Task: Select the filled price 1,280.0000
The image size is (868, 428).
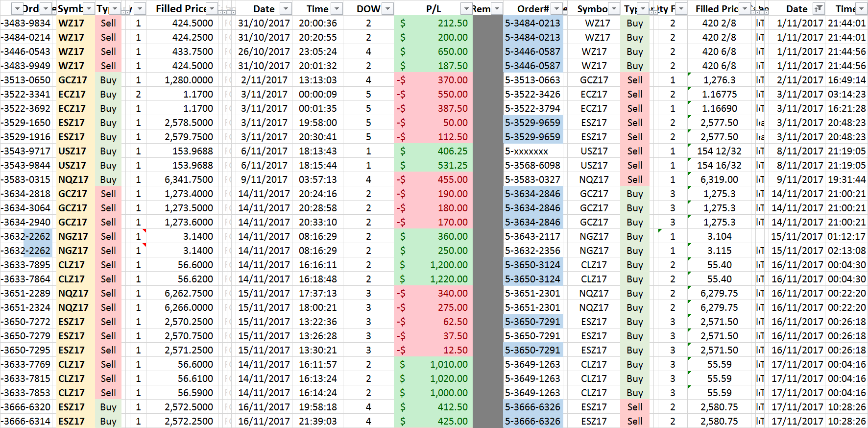Action: [x=182, y=80]
